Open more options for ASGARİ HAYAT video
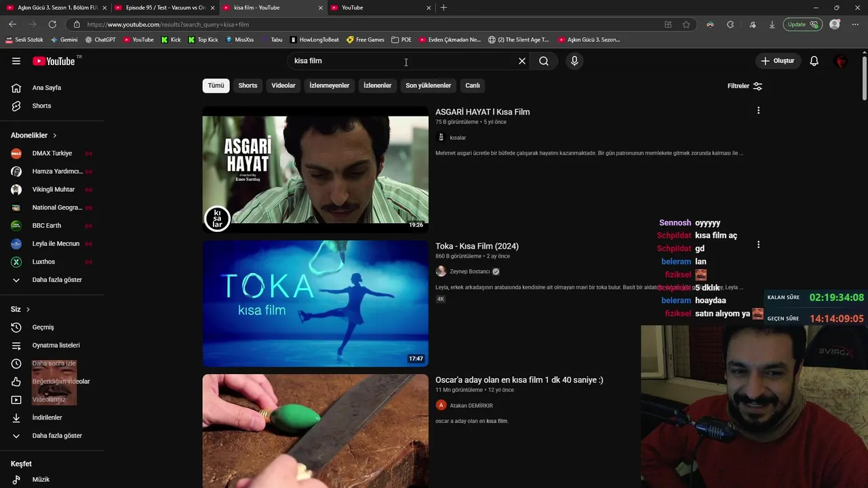This screenshot has height=488, width=868. pos(758,110)
